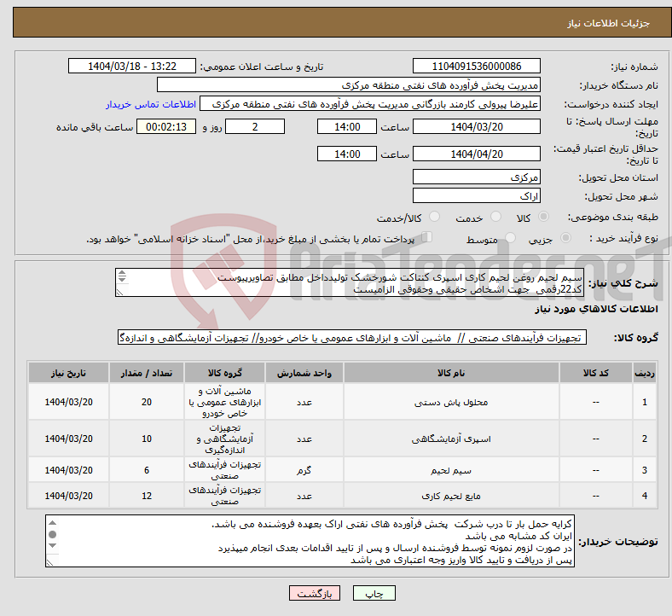
Task: Click the quantity 20 cell in row 1
Action: (x=147, y=402)
